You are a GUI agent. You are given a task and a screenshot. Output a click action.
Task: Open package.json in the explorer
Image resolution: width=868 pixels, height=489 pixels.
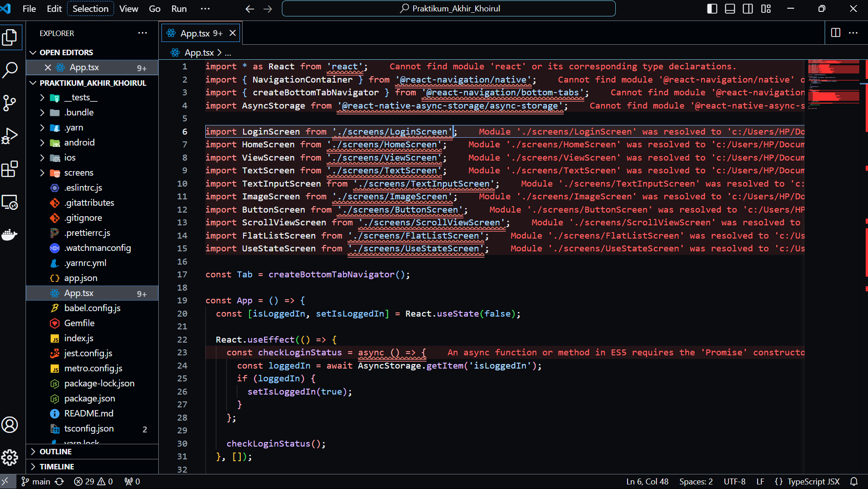(92, 399)
